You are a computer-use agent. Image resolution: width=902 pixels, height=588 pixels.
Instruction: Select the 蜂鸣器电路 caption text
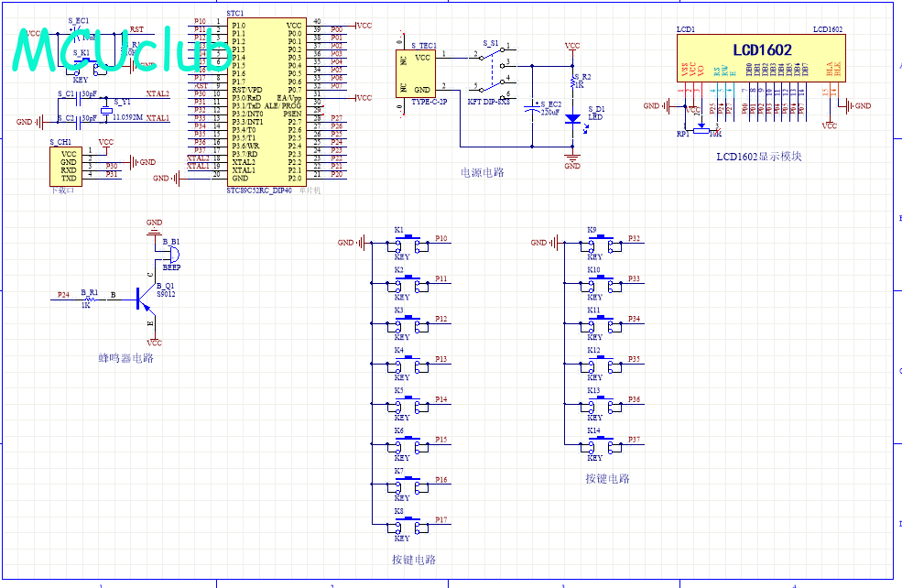click(x=125, y=358)
